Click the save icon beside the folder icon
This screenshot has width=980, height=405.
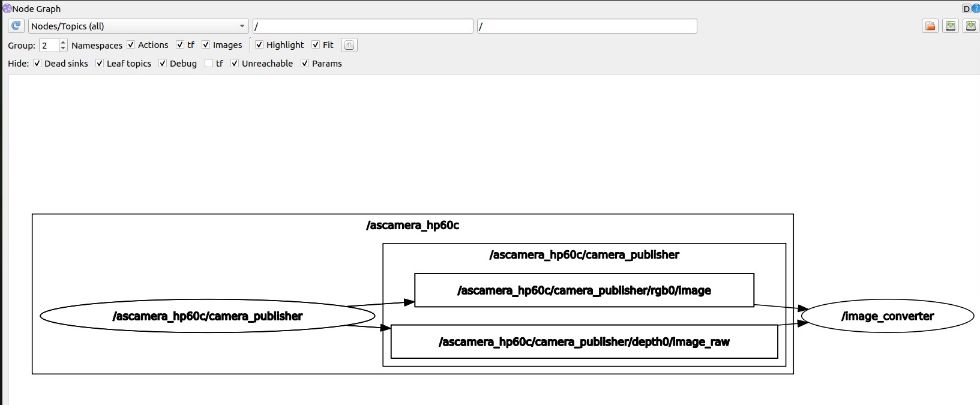[951, 26]
